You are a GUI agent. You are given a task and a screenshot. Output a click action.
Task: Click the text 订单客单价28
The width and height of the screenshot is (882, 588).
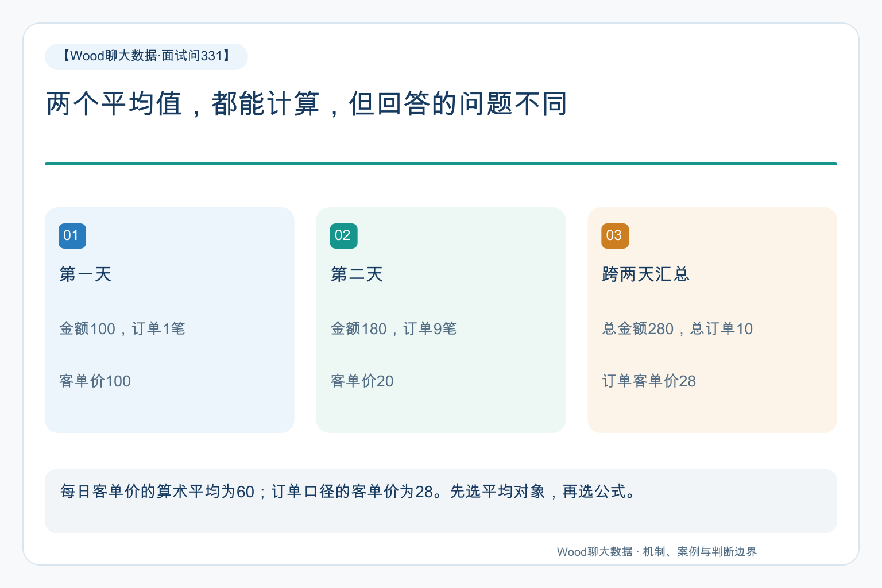coord(649,381)
